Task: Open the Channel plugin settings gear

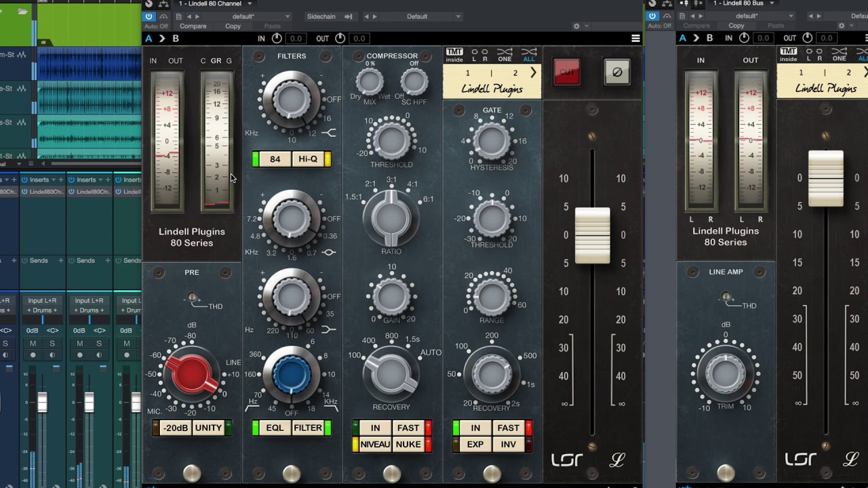Action: [x=576, y=26]
